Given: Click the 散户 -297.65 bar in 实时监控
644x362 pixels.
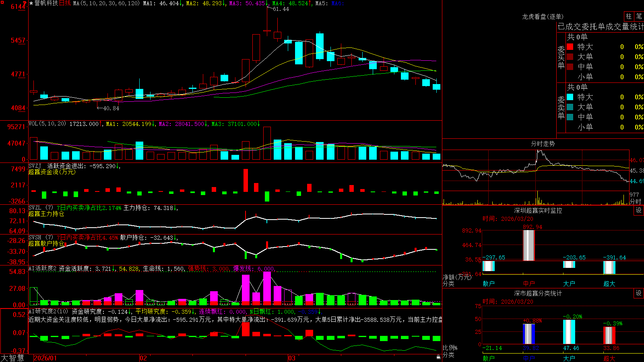Looking at the screenshot, I should click(x=488, y=266).
